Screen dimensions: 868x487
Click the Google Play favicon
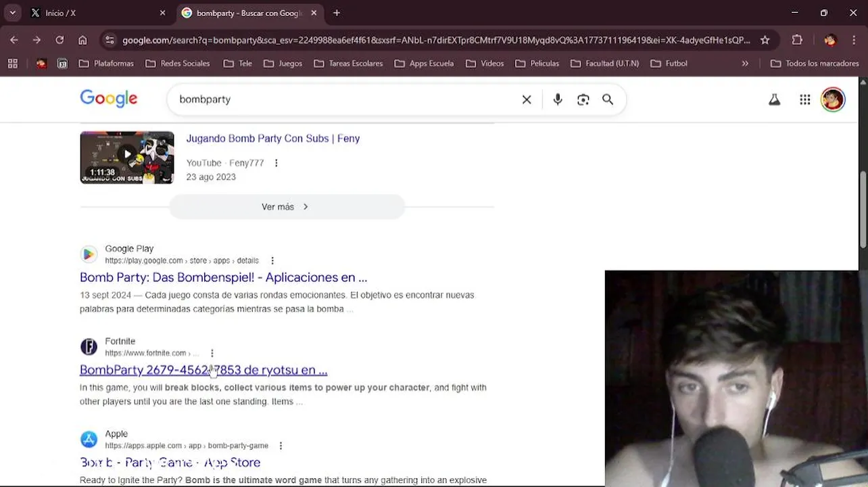tap(89, 254)
